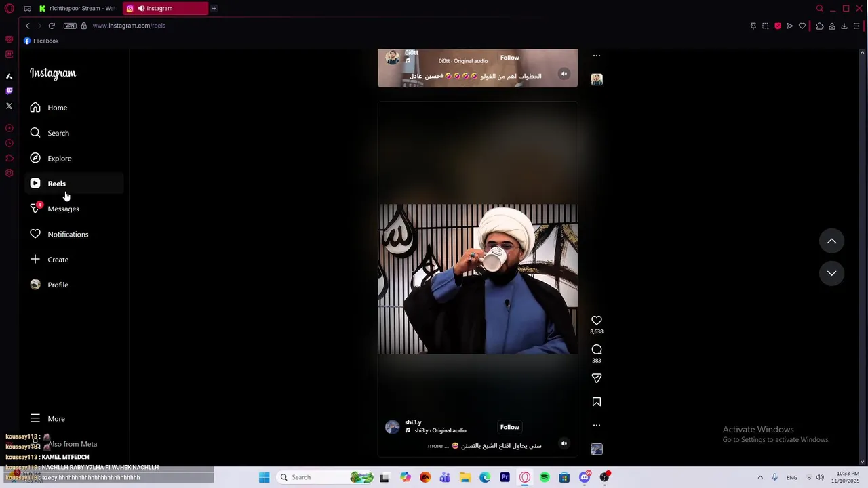Add the page to bookmarks with the heart icon

coord(802,26)
